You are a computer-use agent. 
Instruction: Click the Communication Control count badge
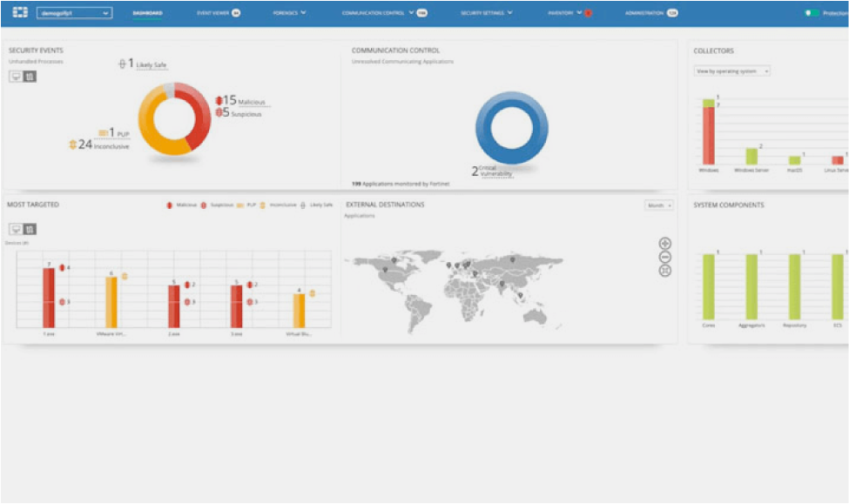tap(421, 13)
